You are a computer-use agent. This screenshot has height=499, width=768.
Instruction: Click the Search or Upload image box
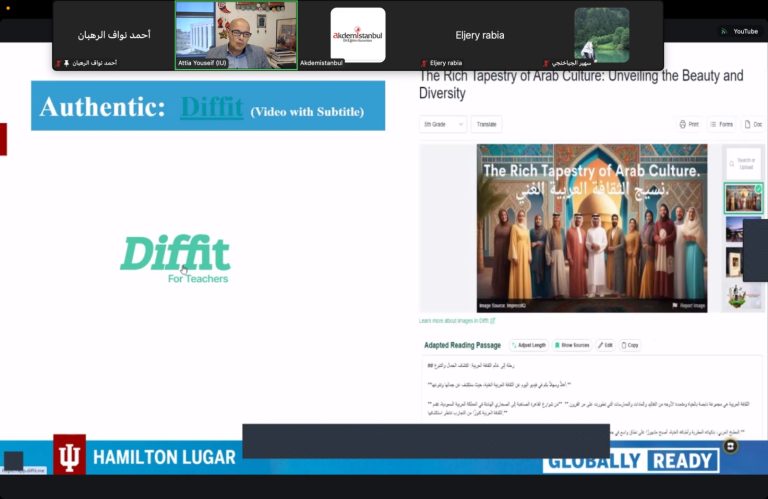coord(744,164)
